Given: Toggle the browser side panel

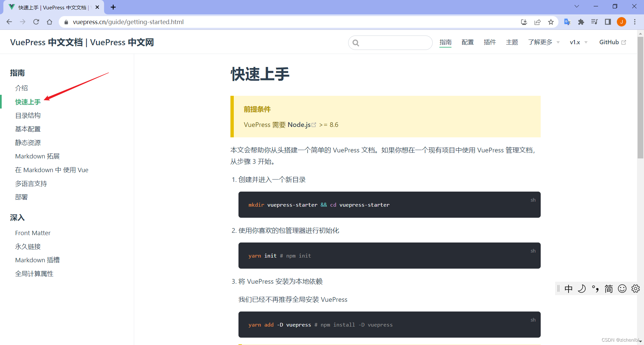Looking at the screenshot, I should (608, 22).
